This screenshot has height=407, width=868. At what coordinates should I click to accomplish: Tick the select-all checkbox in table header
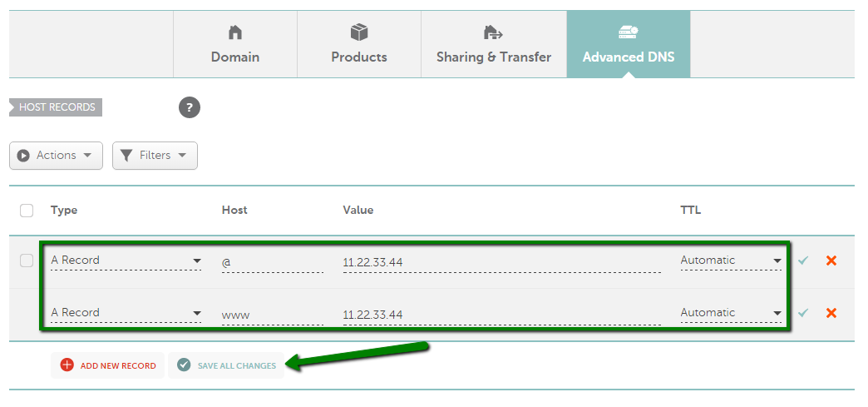point(27,211)
